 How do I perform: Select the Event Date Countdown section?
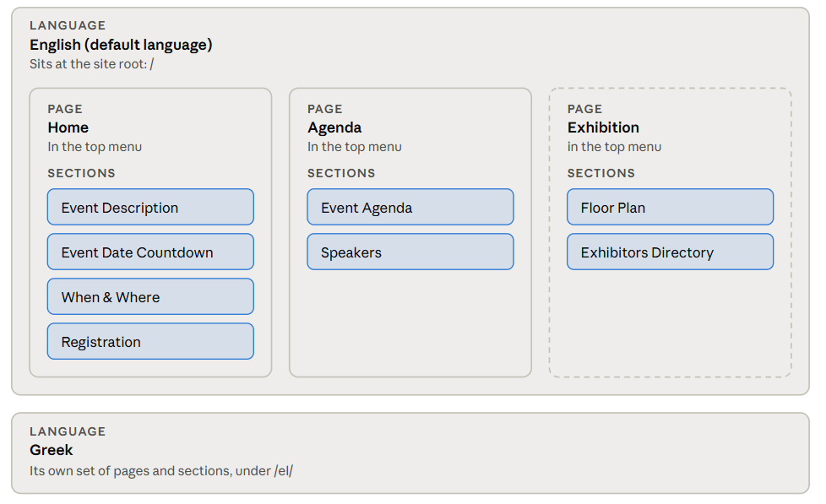coord(150,252)
